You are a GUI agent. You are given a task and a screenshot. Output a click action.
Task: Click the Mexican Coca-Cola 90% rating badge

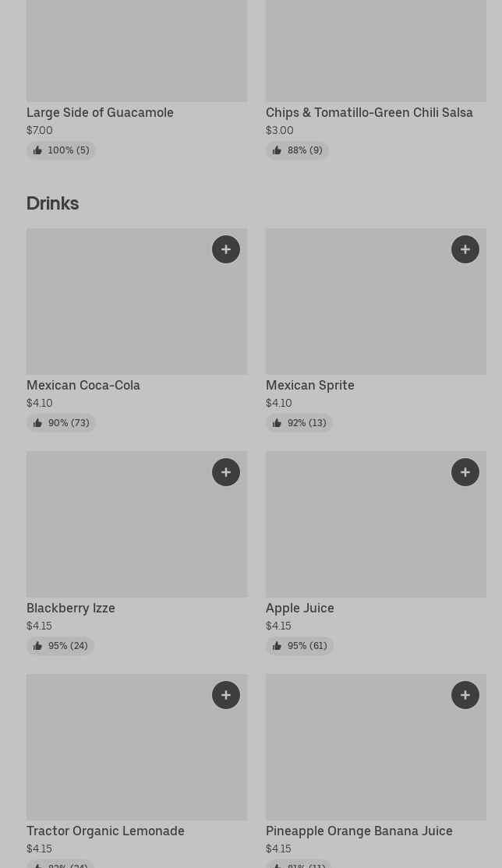(x=61, y=423)
